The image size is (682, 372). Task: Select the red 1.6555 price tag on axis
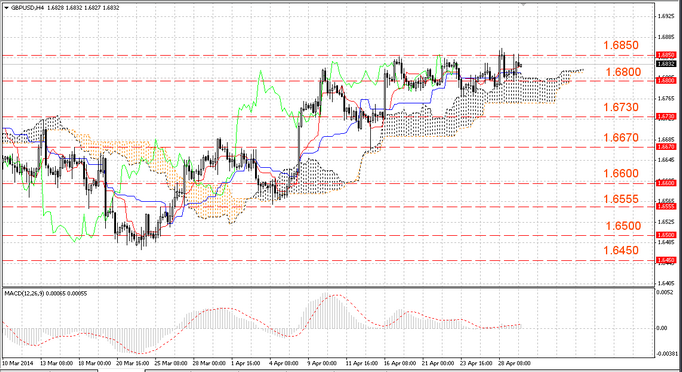pyautogui.click(x=665, y=207)
